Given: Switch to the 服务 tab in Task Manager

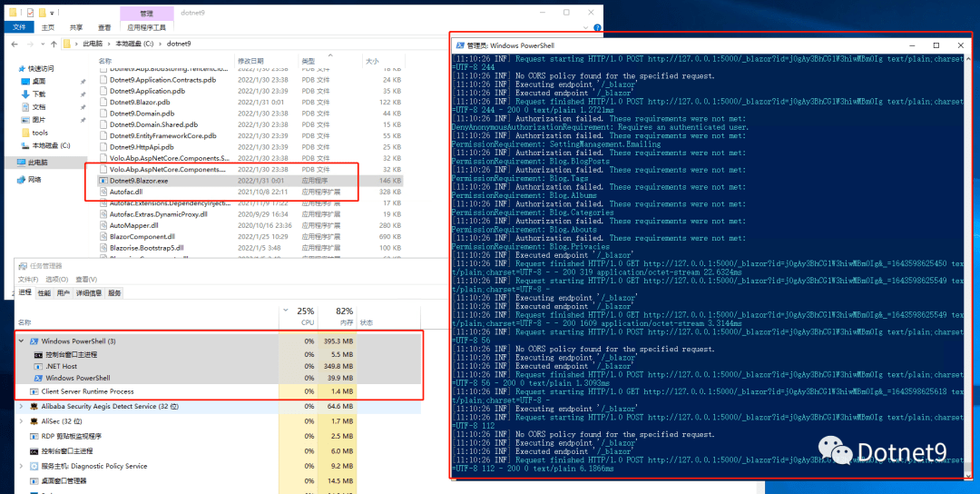Looking at the screenshot, I should pos(114,292).
